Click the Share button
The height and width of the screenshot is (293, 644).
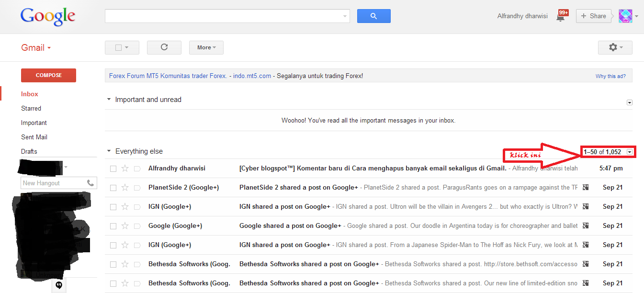click(594, 16)
